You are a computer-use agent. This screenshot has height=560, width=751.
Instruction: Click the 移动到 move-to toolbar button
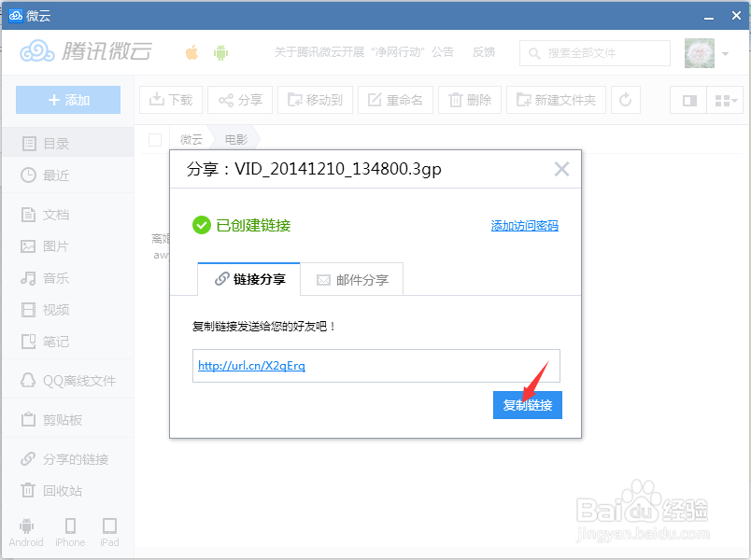click(315, 100)
